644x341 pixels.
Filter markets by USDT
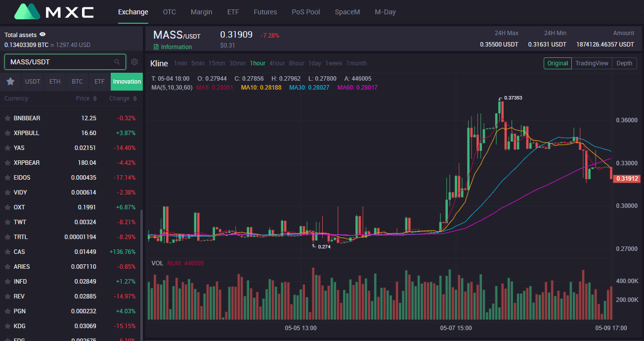(x=33, y=82)
